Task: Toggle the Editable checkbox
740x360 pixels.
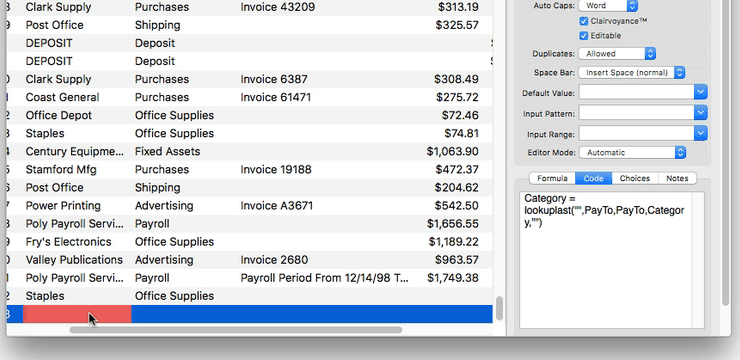Action: point(584,36)
